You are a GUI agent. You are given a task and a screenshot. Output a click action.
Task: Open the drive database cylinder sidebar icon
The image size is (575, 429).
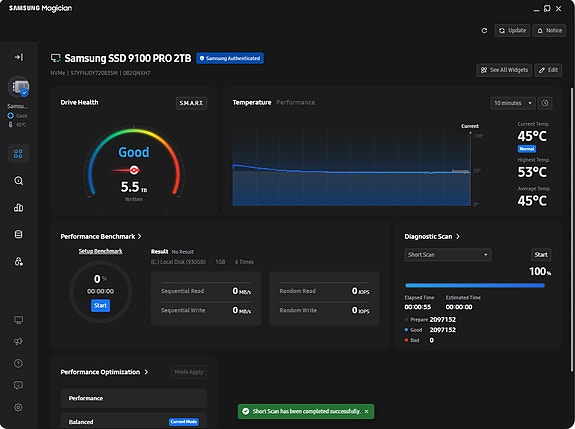tap(18, 234)
